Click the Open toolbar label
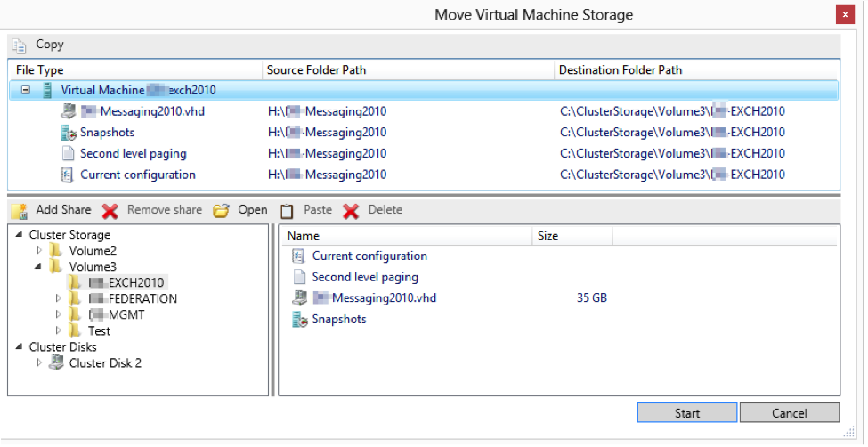868x447 pixels. pyautogui.click(x=253, y=210)
